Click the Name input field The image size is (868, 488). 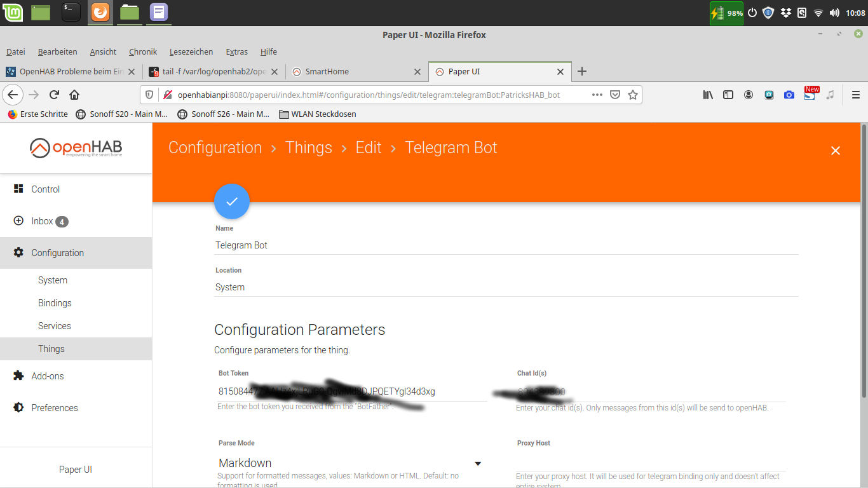point(506,245)
